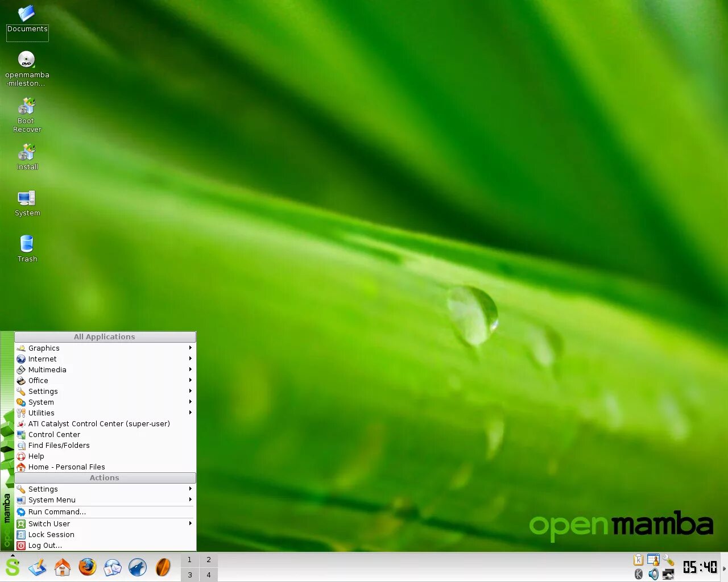This screenshot has height=582, width=728.
Task: Expand the Office submenu
Action: tap(105, 380)
